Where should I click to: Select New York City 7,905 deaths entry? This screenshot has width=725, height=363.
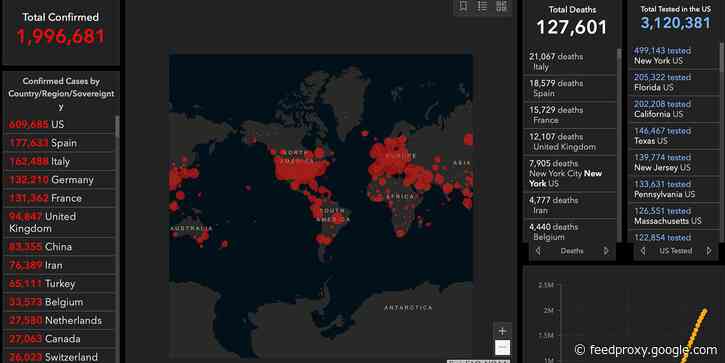coord(571,173)
